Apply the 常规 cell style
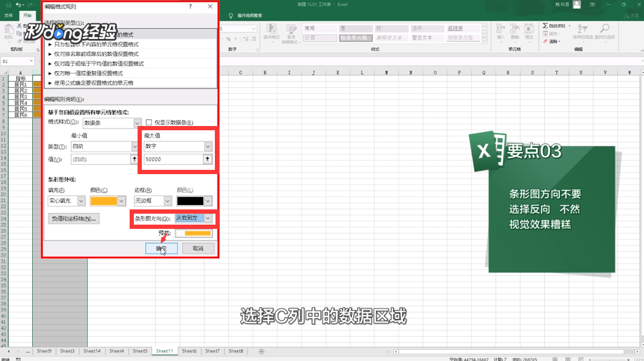Image resolution: width=644 pixels, height=361 pixels. [320, 29]
